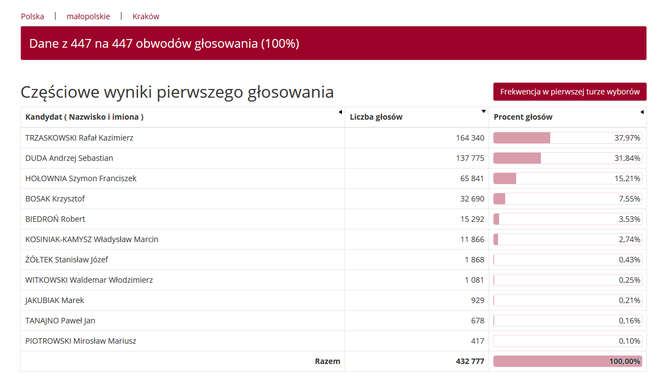Image resolution: width=664 pixels, height=381 pixels.
Task: Select TANAJNO Paweł Jan row name
Action: [x=60, y=320]
